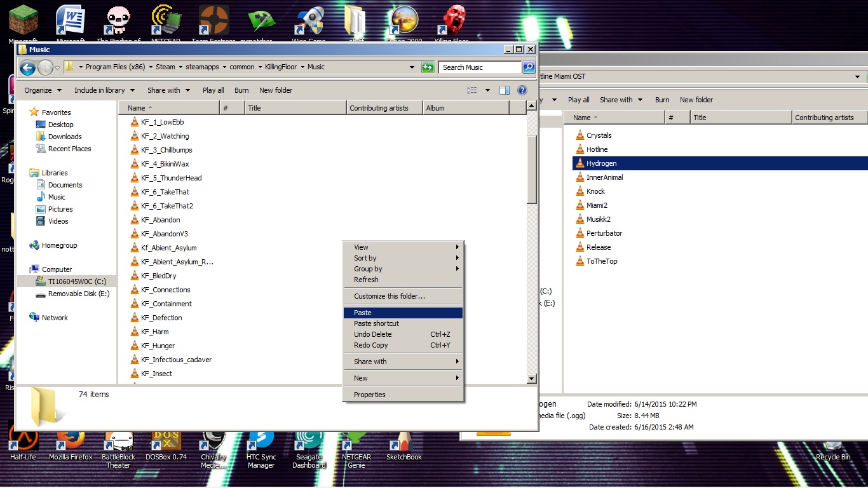Select The Binding of Isaac desktop icon
Screen dimensions: 868x488
118,24
